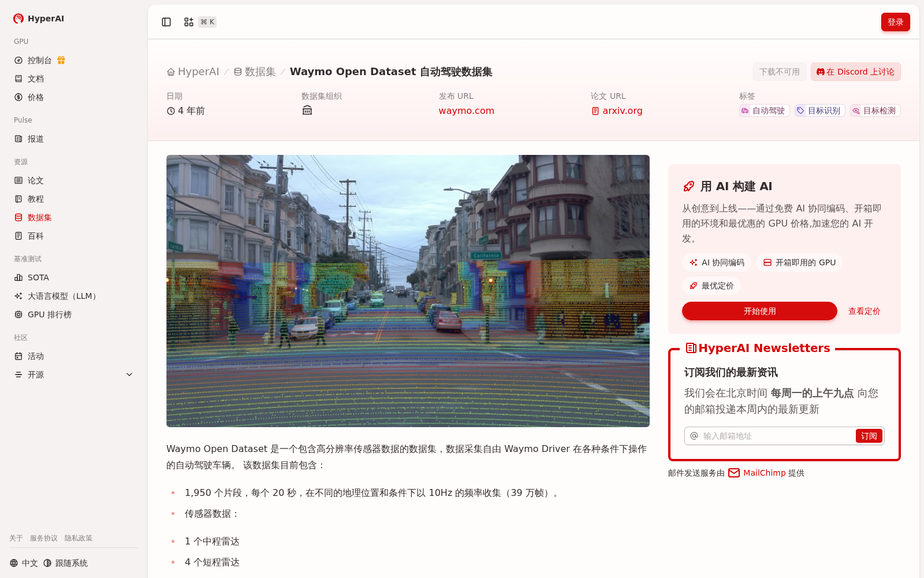Click the document icon before arxiv.org

595,111
